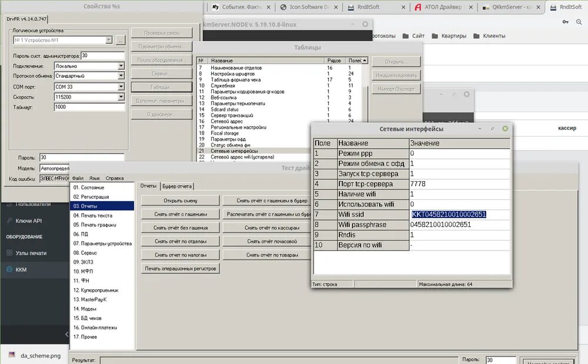
Task: Click the ellipsis button beside logical device
Action: point(121,40)
